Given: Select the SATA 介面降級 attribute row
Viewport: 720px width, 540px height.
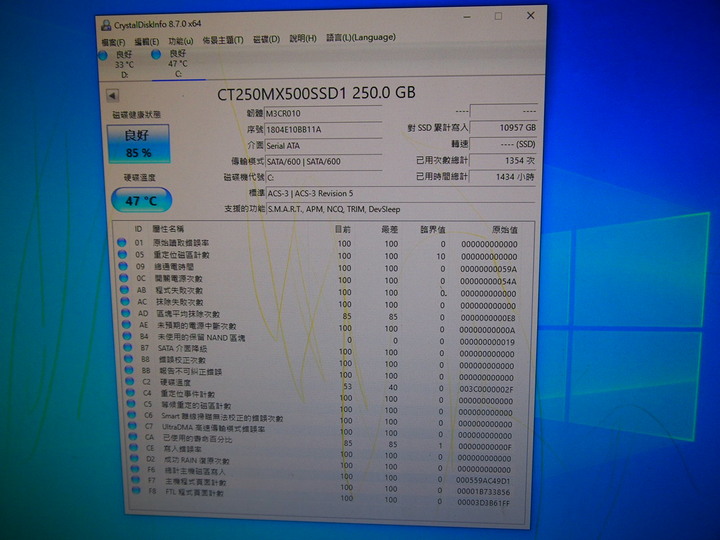Looking at the screenshot, I should 320,351.
